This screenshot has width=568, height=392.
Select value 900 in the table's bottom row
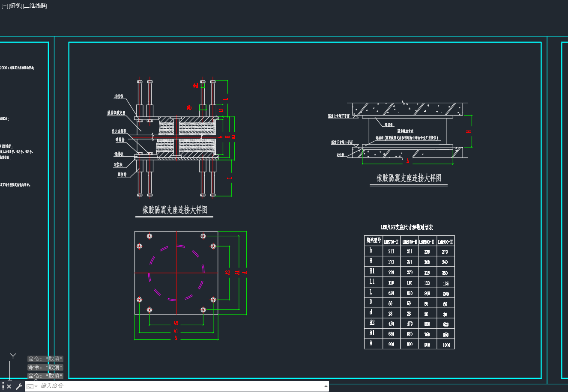[x=427, y=345]
